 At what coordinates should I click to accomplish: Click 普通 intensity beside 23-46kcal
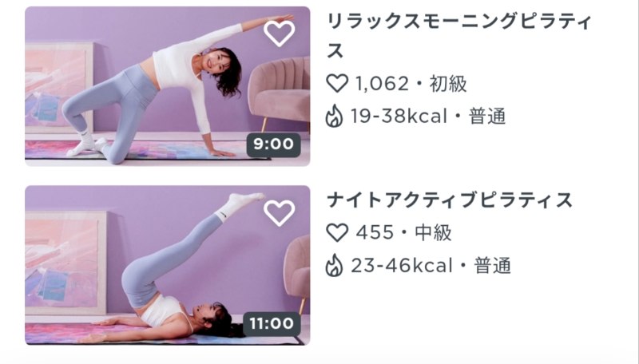(x=492, y=266)
